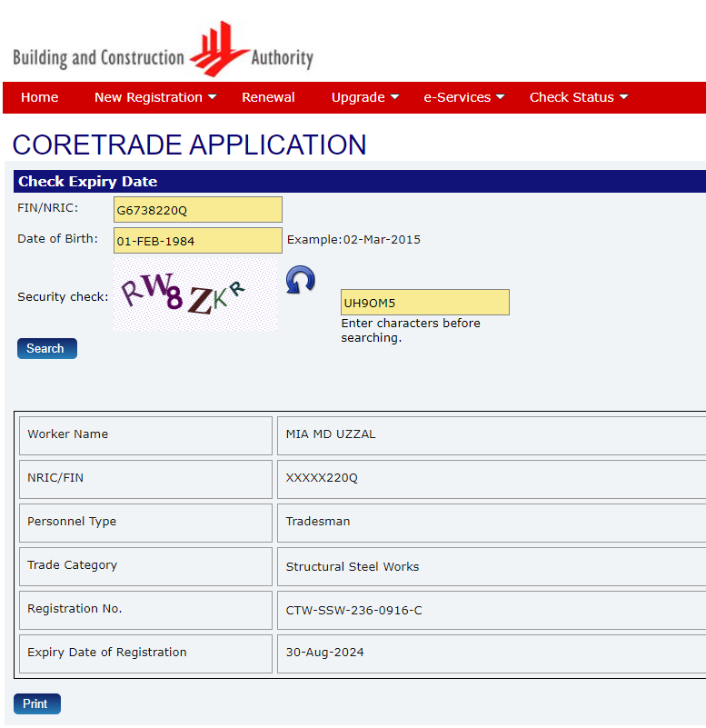Expand the Upgrade dropdown menu
Image resolution: width=706 pixels, height=728 pixels.
pyautogui.click(x=365, y=97)
